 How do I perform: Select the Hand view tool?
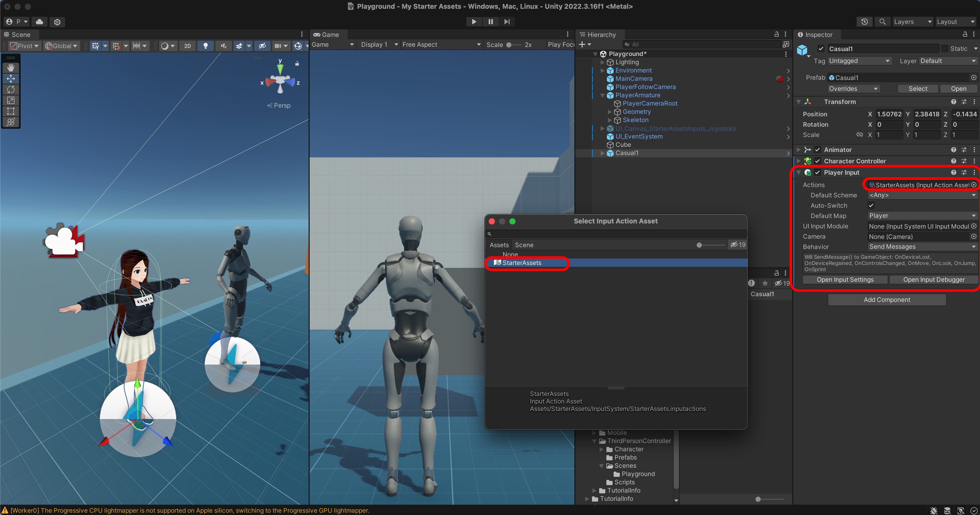point(11,68)
